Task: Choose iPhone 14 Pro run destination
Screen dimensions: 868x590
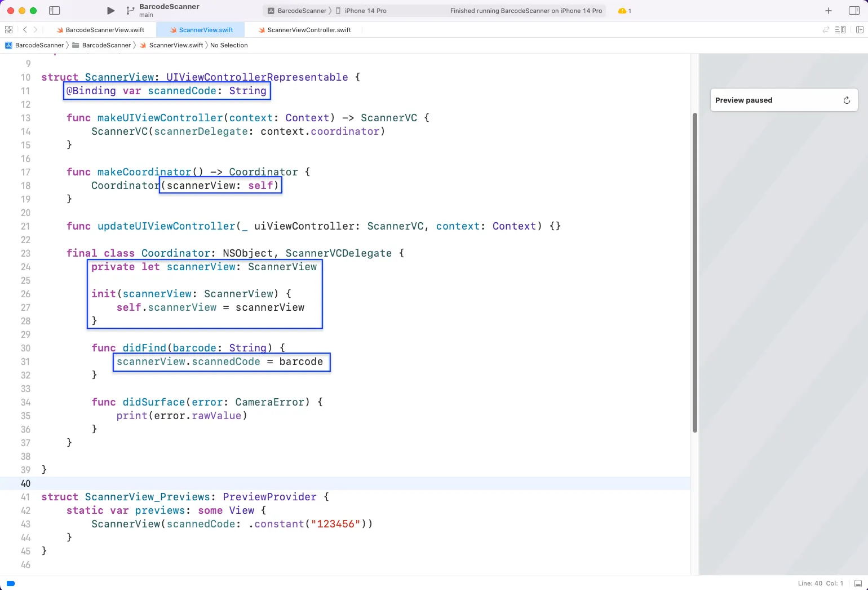Action: coord(361,11)
